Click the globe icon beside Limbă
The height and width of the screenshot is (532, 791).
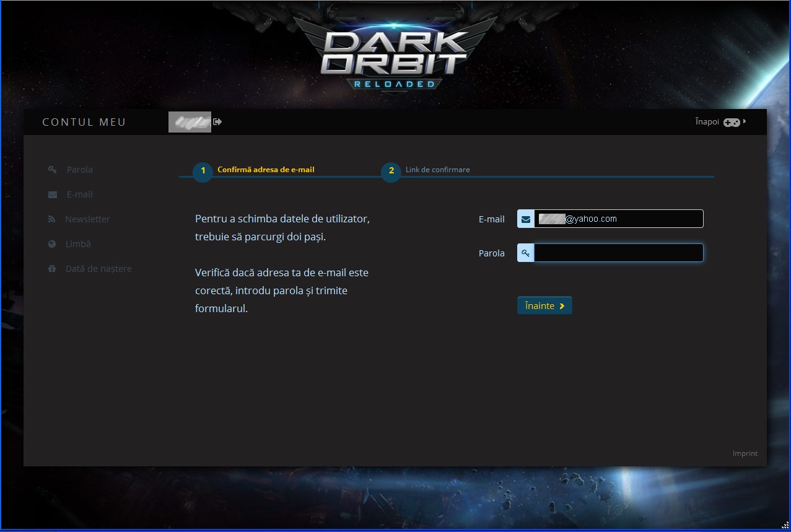tap(52, 244)
